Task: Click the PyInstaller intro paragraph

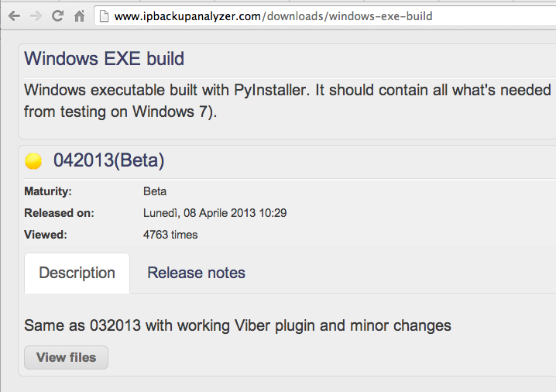Action: [287, 100]
